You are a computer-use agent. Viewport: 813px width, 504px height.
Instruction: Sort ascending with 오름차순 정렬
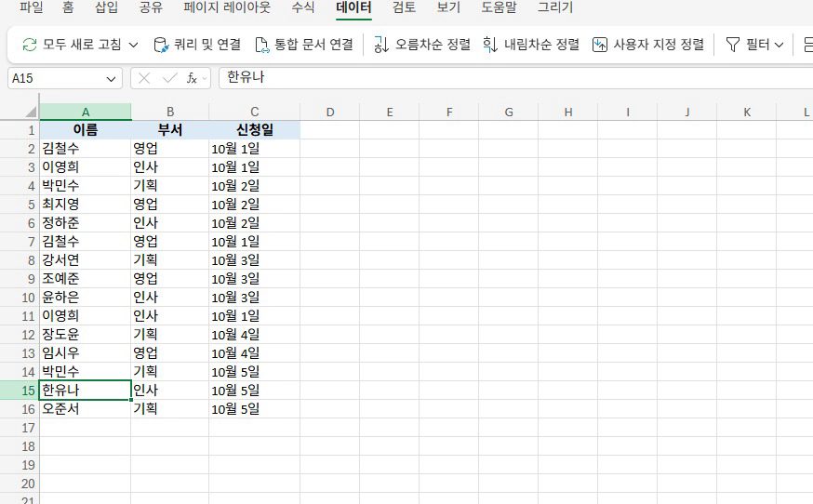click(422, 45)
